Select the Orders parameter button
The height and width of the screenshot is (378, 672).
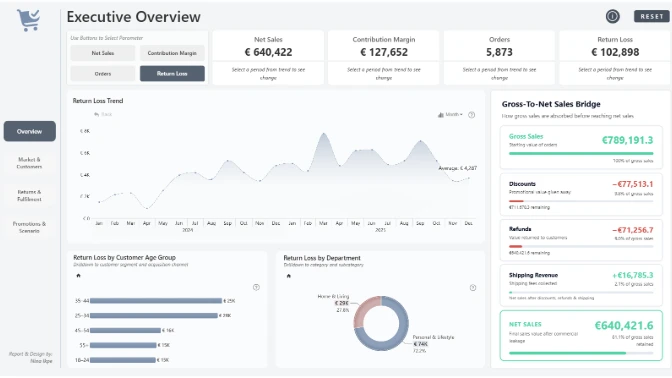tap(103, 74)
